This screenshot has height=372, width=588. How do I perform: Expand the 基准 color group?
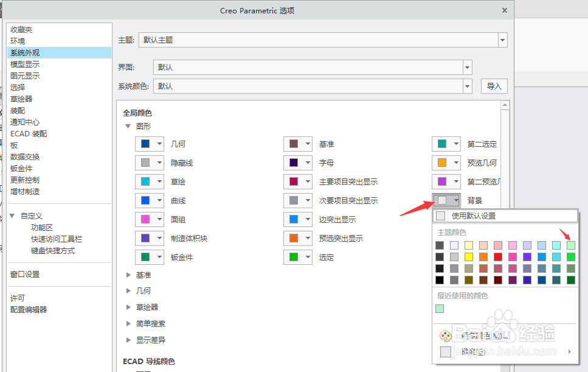click(128, 275)
